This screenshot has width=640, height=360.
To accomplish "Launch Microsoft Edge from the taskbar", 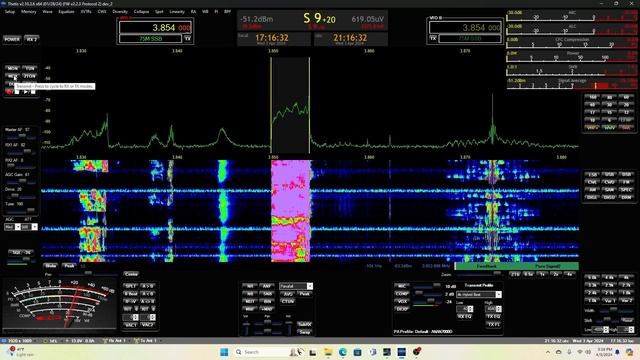I will [x=342, y=352].
